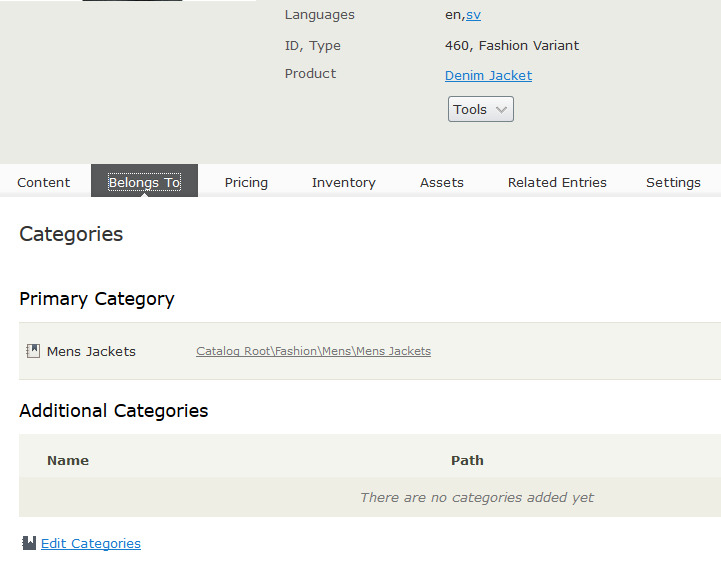Open the Denim Jacket product link
The width and height of the screenshot is (721, 572).
pyautogui.click(x=488, y=76)
